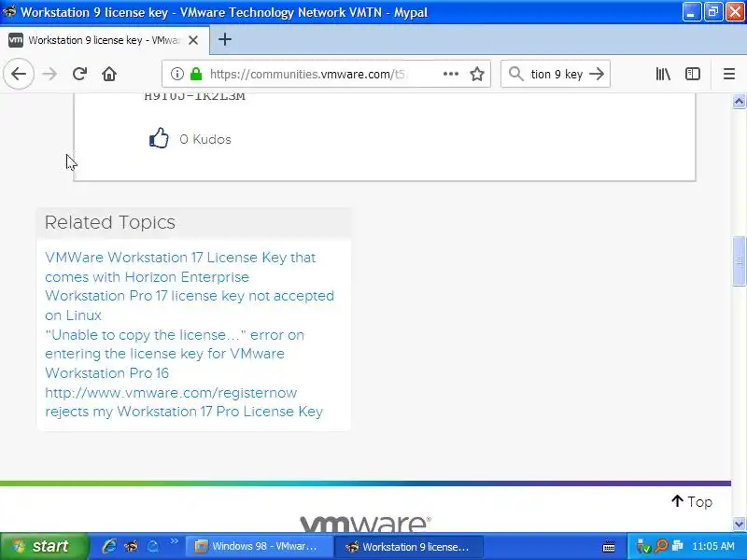Click the vertical scrollbar thumb

(x=739, y=261)
